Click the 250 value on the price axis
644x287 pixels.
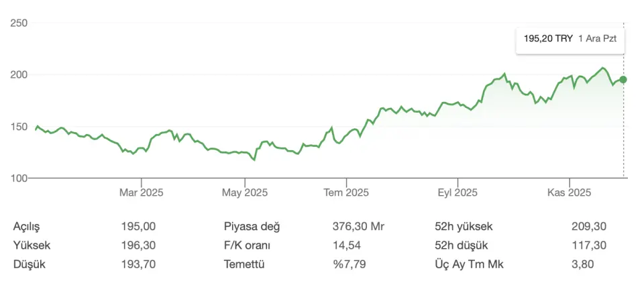(x=19, y=23)
